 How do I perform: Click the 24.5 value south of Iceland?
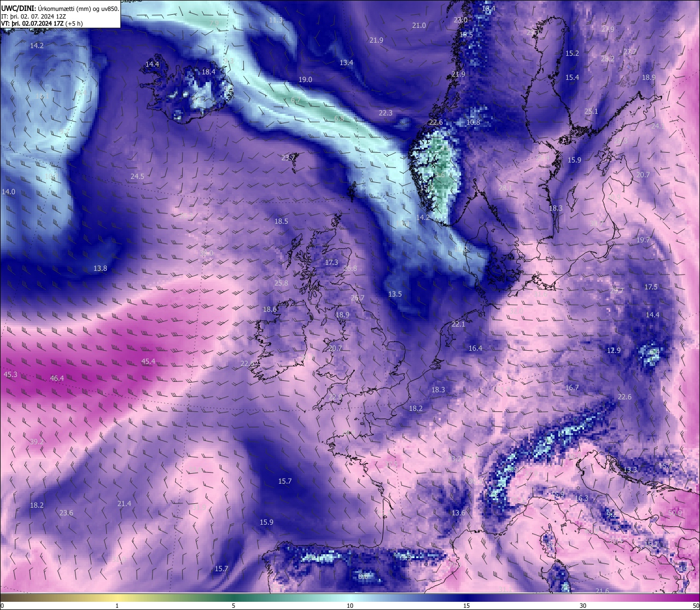[x=137, y=176]
